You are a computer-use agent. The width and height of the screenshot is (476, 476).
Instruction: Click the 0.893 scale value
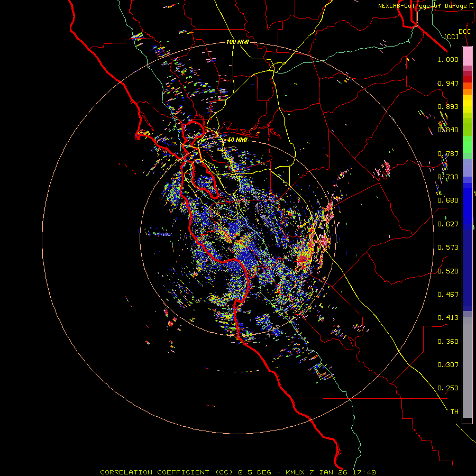point(448,106)
